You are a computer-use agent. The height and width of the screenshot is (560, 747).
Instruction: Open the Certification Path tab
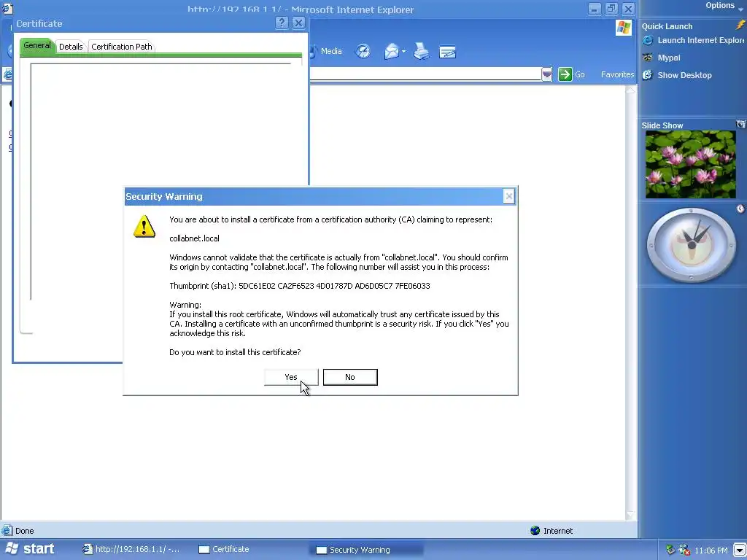tap(122, 47)
